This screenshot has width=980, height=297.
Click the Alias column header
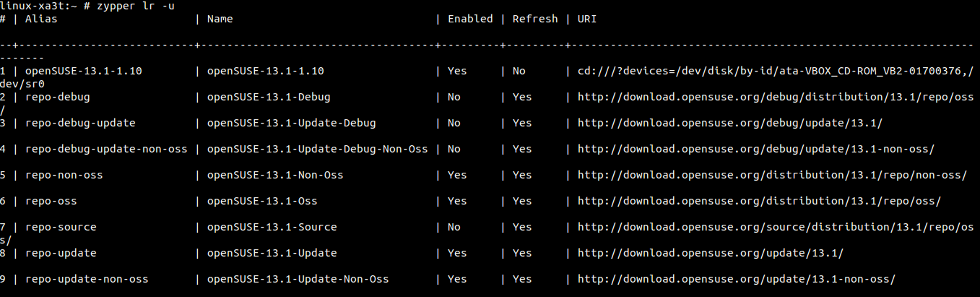(41, 19)
